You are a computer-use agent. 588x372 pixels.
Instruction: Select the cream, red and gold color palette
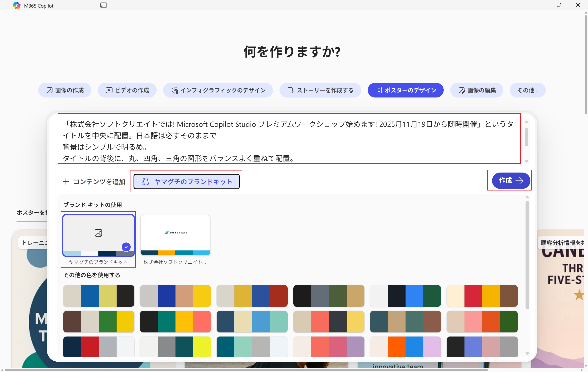pos(482,296)
